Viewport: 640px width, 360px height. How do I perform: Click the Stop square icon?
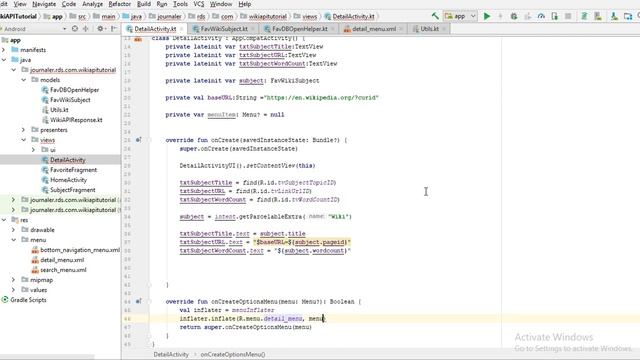568,16
